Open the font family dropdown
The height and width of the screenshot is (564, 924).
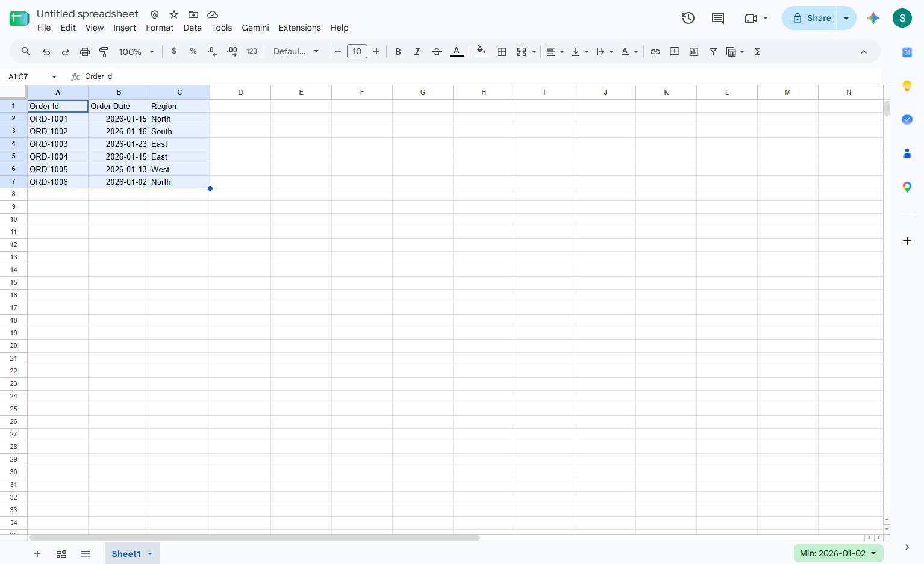tap(296, 52)
